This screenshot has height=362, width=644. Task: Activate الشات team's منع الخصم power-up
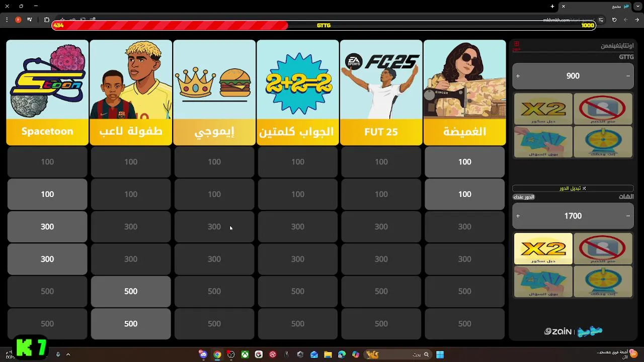(603, 248)
